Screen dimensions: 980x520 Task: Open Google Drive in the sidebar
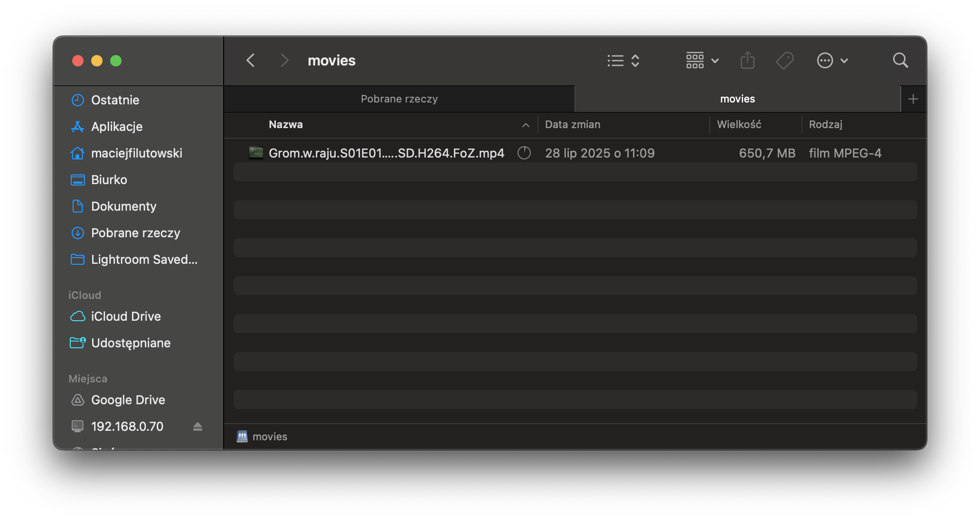pyautogui.click(x=128, y=400)
